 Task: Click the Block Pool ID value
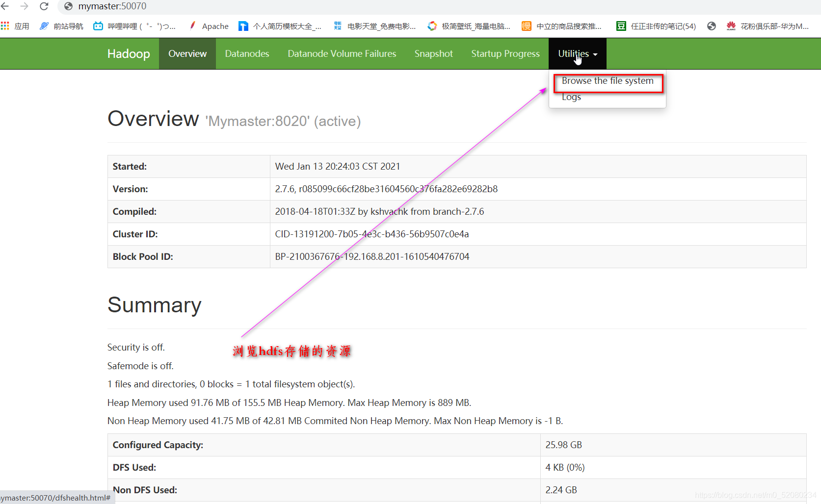coord(372,256)
